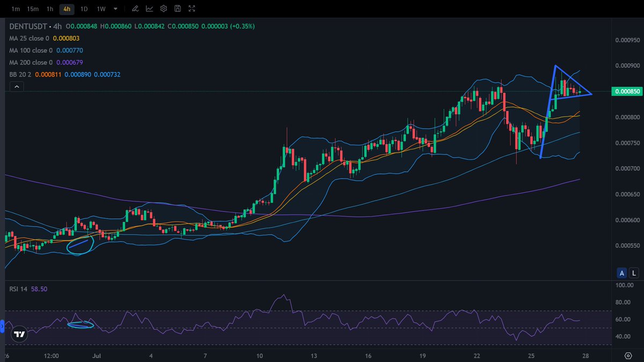Screen dimensions: 644x362
Task: Click the BB upper value 0.000890
Action: tap(77, 74)
